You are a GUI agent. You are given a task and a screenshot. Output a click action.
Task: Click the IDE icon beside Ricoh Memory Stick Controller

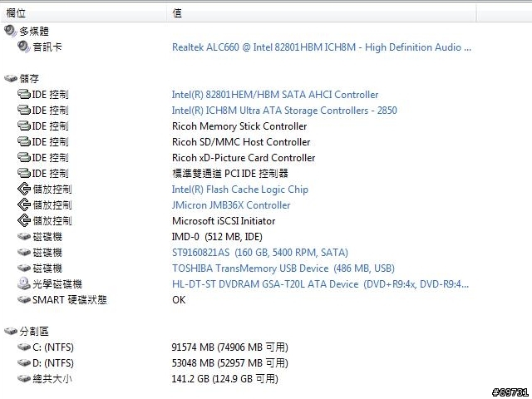click(24, 126)
